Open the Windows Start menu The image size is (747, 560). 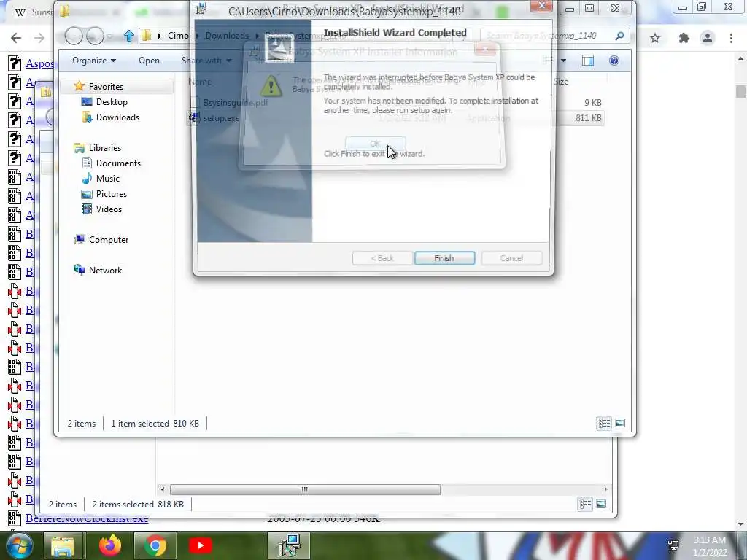18,545
